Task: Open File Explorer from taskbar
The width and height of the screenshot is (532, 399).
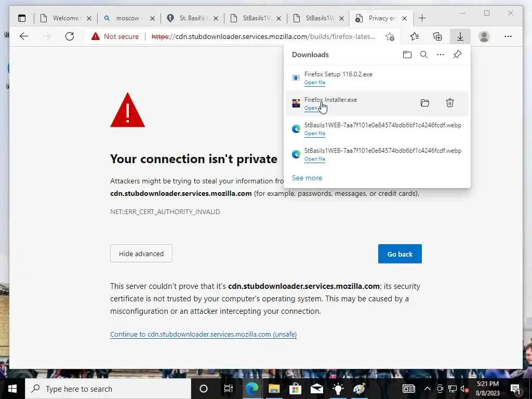Action: [x=274, y=389]
